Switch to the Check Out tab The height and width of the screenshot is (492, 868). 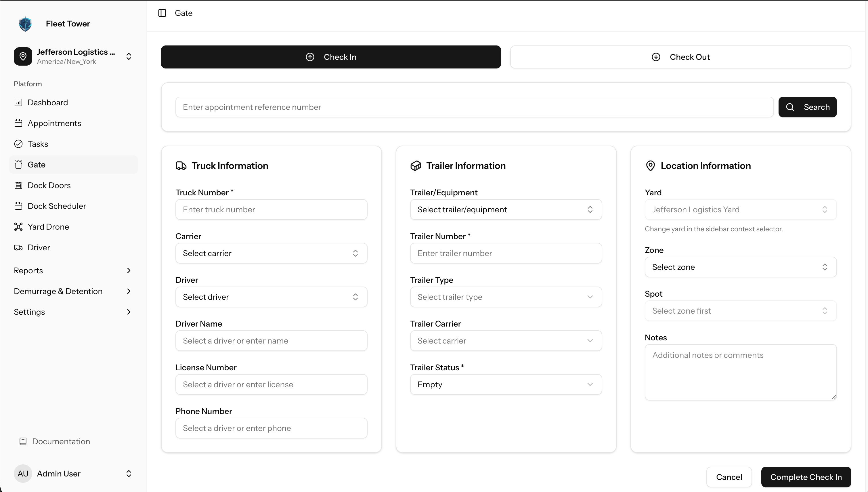point(680,57)
